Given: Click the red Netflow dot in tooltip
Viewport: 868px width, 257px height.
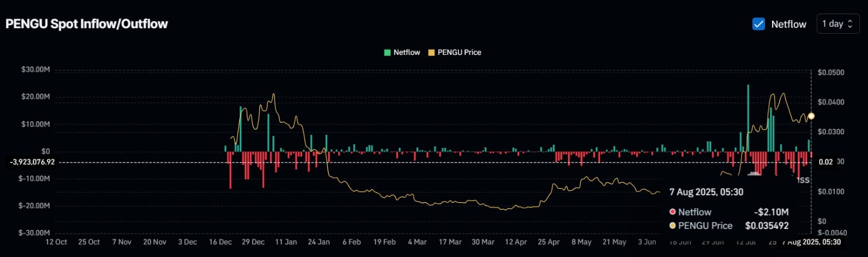Looking at the screenshot, I should [673, 212].
